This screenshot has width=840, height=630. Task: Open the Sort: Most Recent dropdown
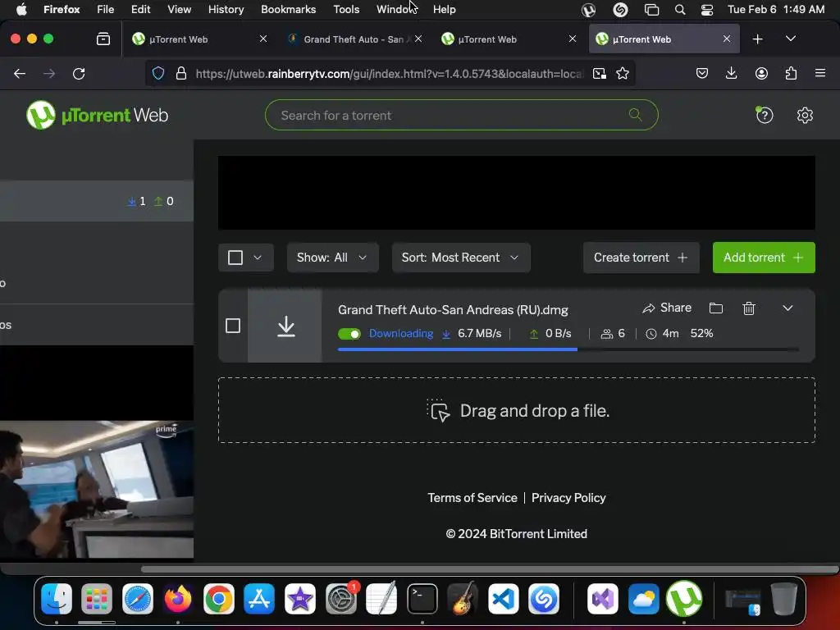(x=461, y=258)
